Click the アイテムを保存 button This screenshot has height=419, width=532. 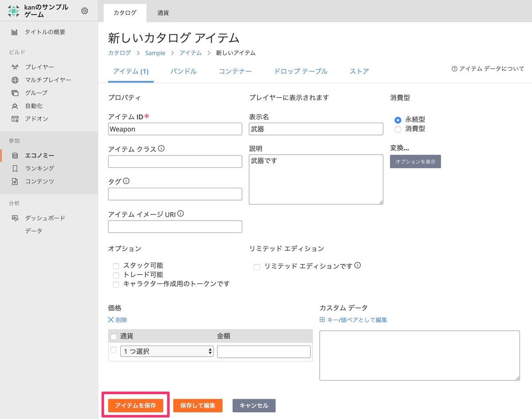135,405
